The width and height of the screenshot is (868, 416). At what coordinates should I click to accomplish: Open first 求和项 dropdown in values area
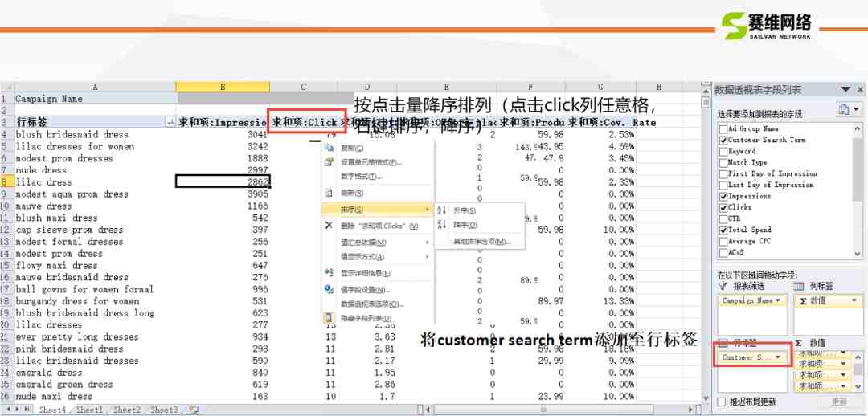844,353
